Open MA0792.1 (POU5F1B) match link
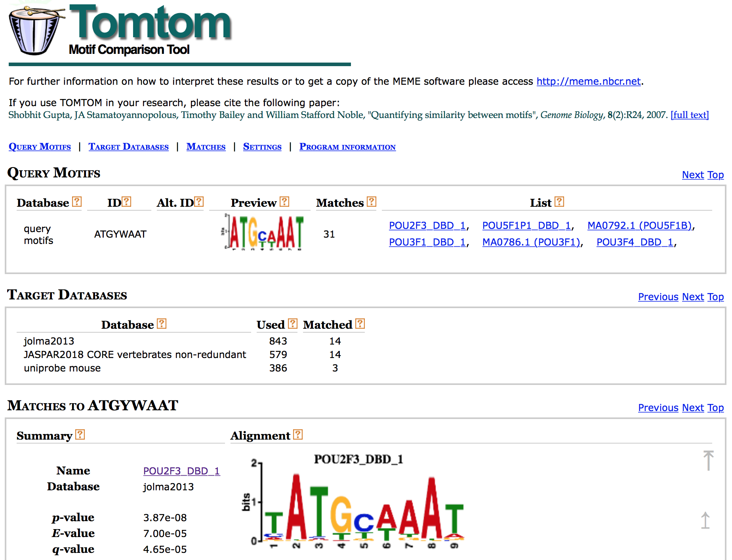The height and width of the screenshot is (560, 732). click(640, 225)
